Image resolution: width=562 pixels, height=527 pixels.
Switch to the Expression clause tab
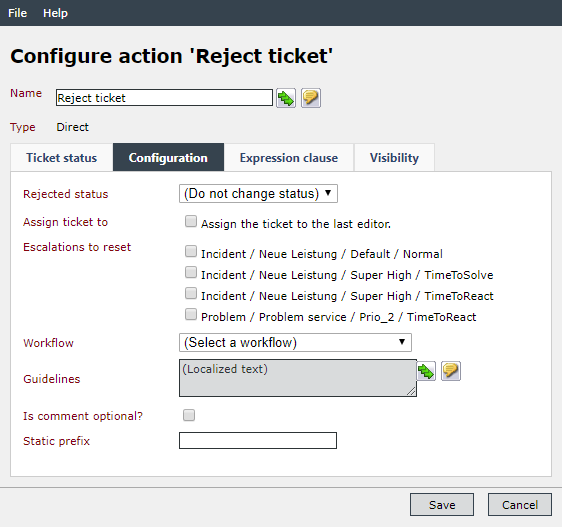[x=289, y=158]
